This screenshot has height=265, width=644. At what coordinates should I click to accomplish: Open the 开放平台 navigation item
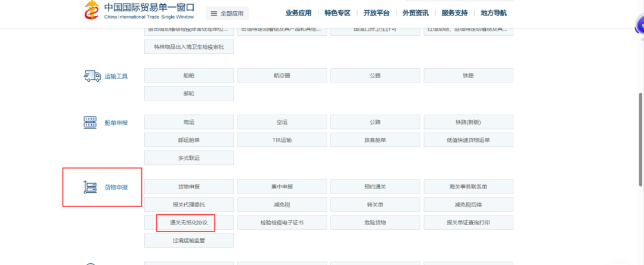376,13
